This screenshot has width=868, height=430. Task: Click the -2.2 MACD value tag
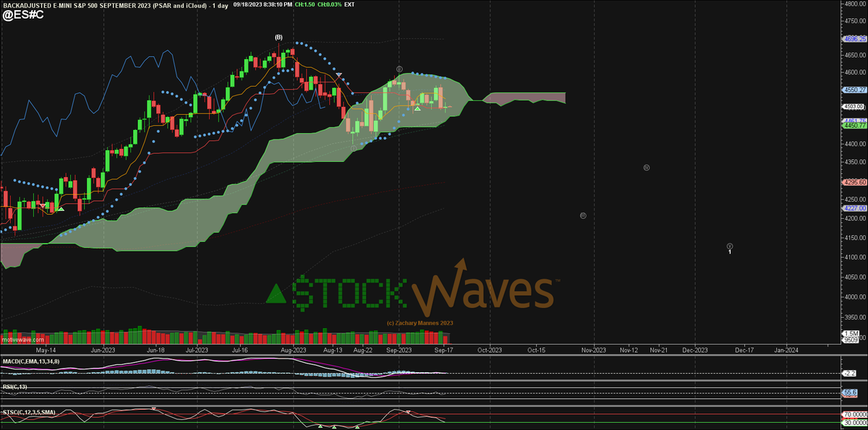(x=850, y=373)
